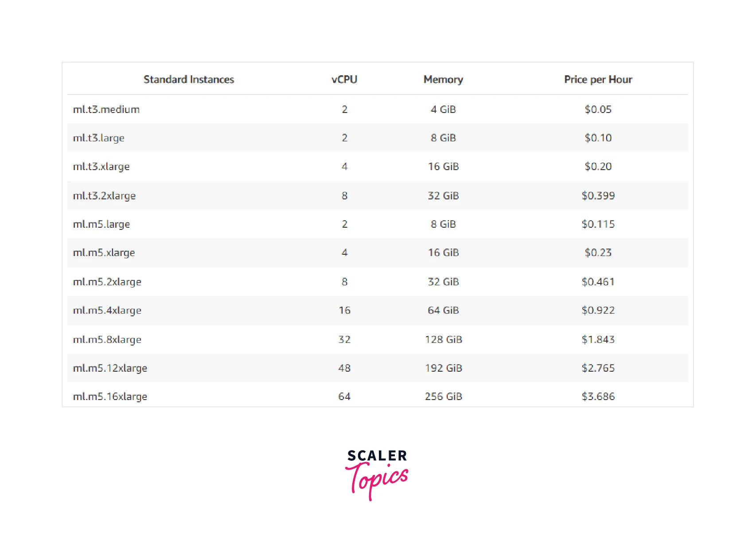Select the ml.m5.12xlarge instance name
This screenshot has width=756, height=544.
110,368
